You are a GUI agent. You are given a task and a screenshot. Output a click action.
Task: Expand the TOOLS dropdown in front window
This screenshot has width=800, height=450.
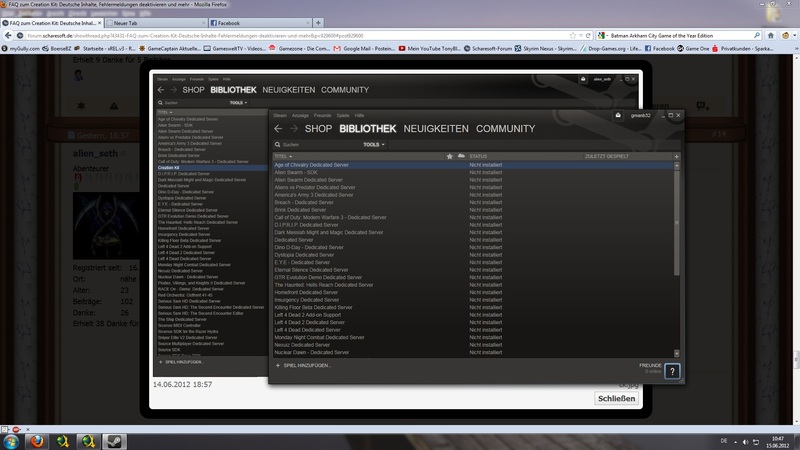coord(374,145)
